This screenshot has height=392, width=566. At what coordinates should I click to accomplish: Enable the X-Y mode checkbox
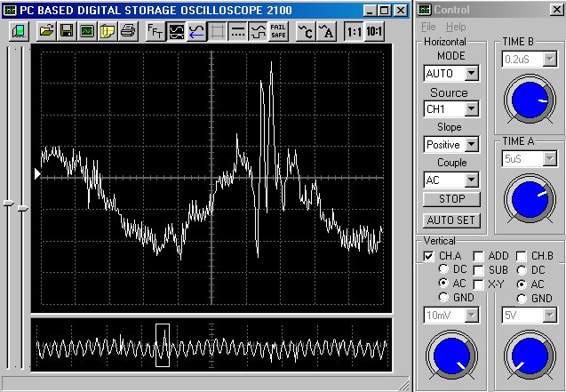pos(478,284)
